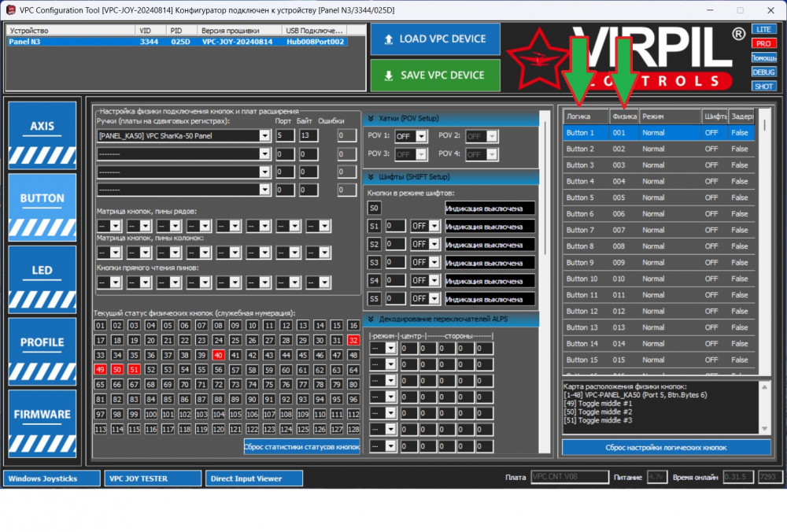Close the VPC Configuration Tool window
The width and height of the screenshot is (787, 532).
point(771,10)
